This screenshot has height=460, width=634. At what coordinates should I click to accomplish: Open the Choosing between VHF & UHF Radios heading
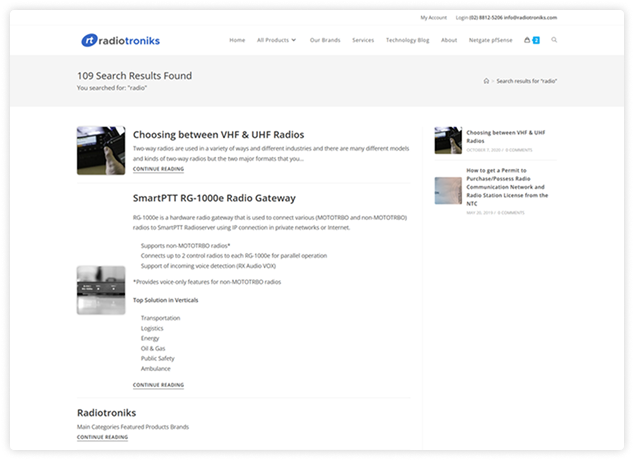(x=218, y=135)
